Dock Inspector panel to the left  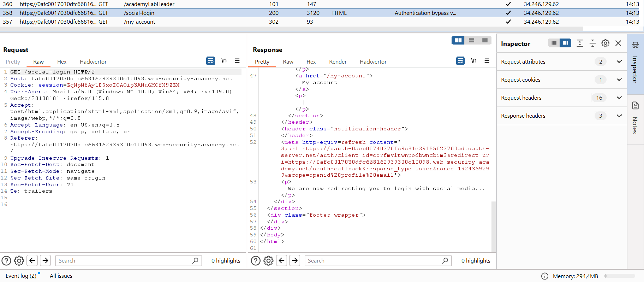(x=554, y=43)
